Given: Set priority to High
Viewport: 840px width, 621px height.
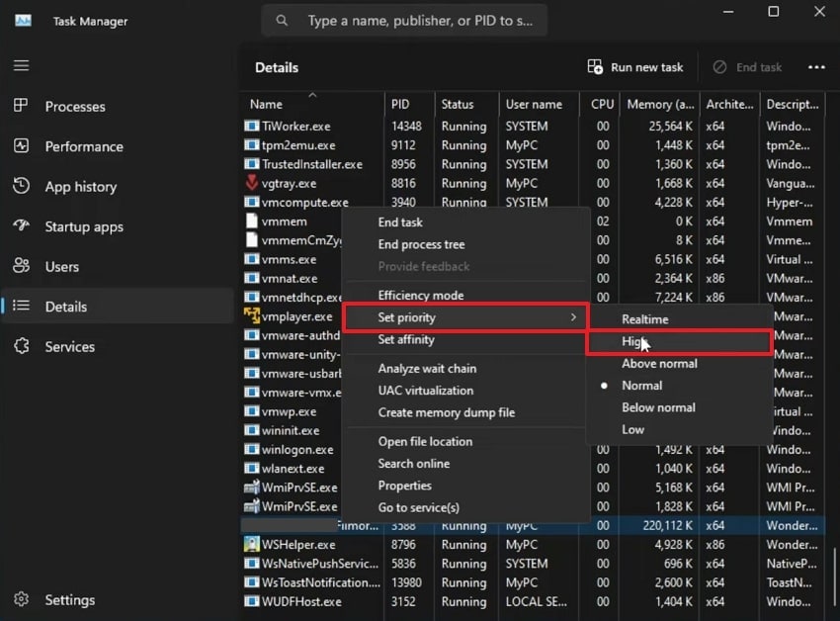Looking at the screenshot, I should coord(679,341).
